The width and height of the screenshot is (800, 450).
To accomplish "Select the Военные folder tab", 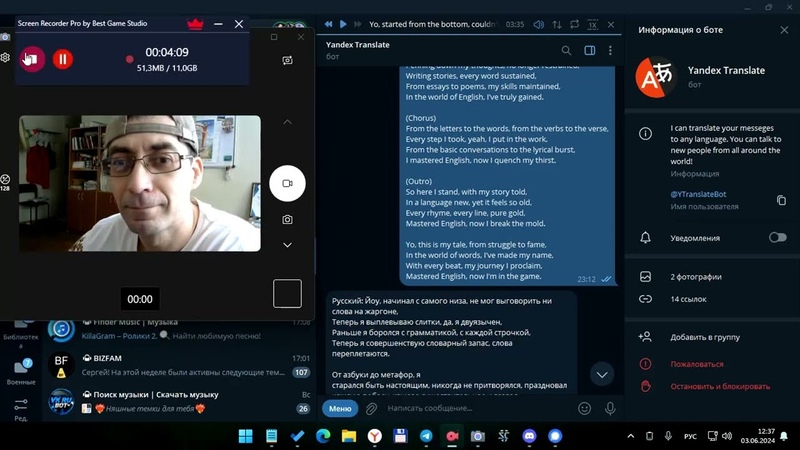I will point(21,371).
